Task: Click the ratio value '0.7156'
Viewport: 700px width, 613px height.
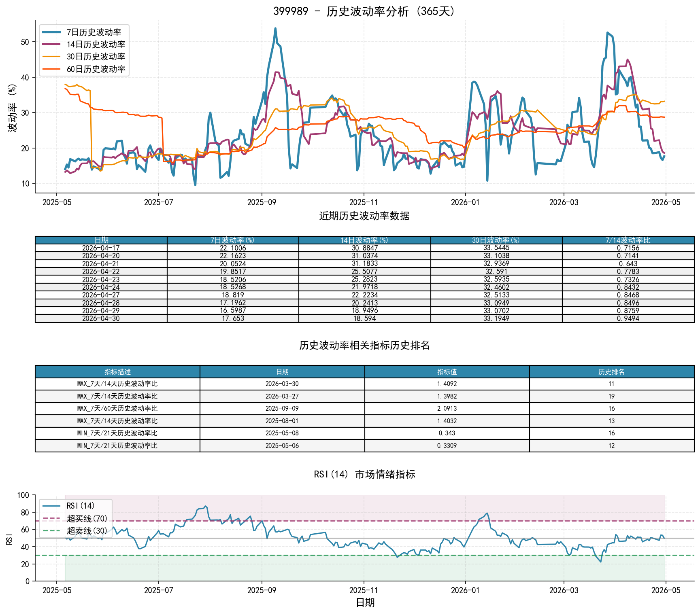Action: (x=628, y=248)
